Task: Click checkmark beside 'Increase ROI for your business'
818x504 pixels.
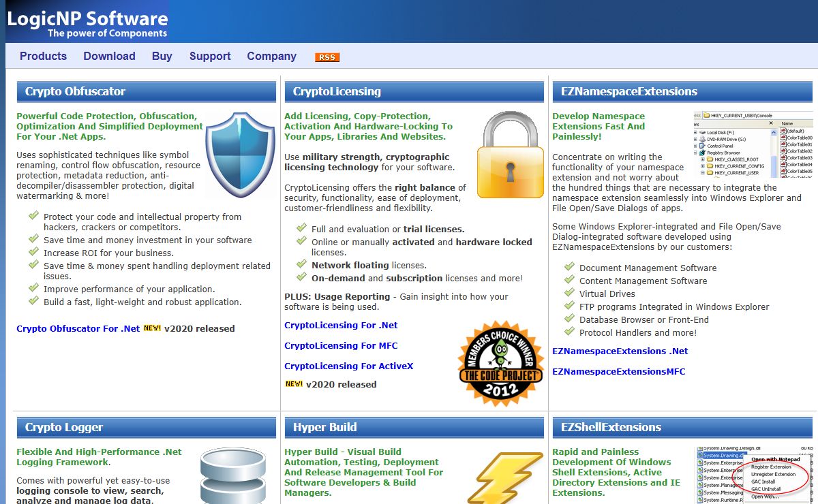Action: click(33, 251)
